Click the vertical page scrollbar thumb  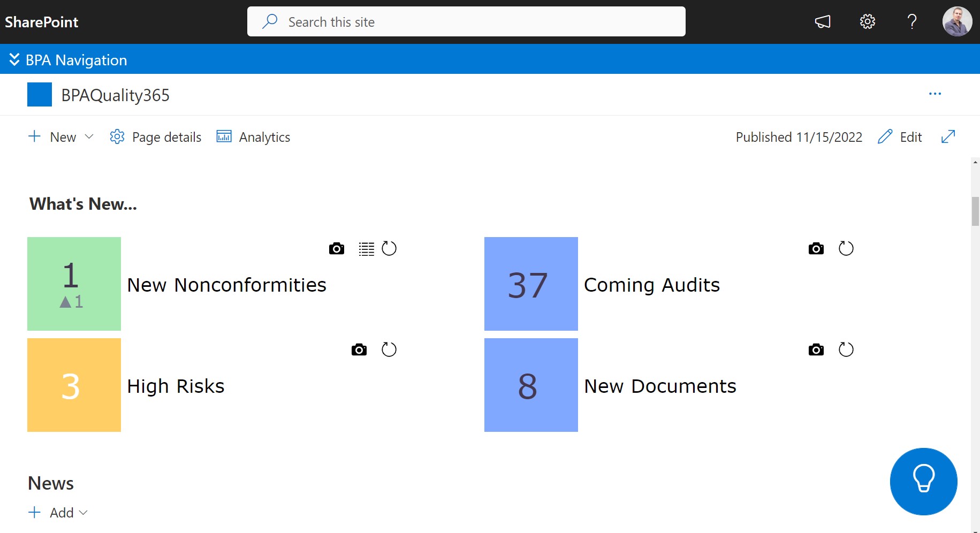(975, 211)
